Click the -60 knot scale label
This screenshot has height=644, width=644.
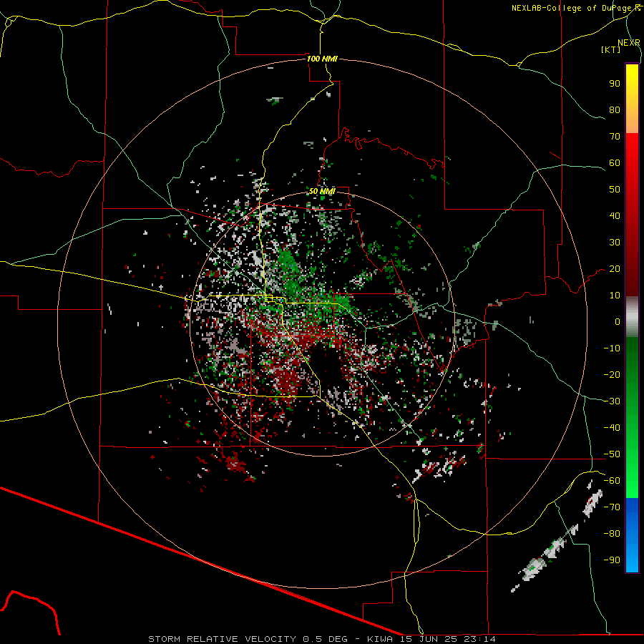[612, 481]
